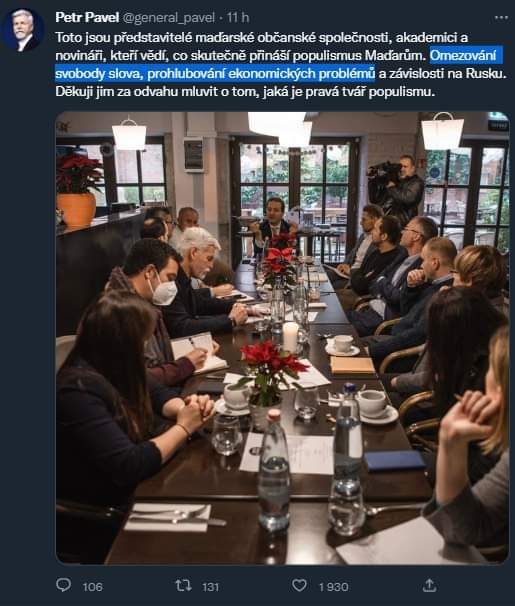Viewport: 515px width, 606px height.
Task: Click the tweet's opening words 'Toto jsou představitelé'
Action: pos(124,38)
